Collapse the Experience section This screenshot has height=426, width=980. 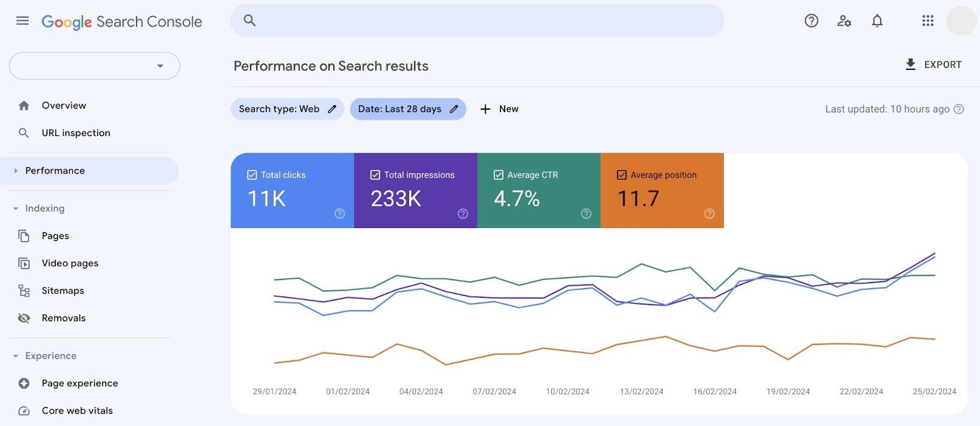pos(45,356)
